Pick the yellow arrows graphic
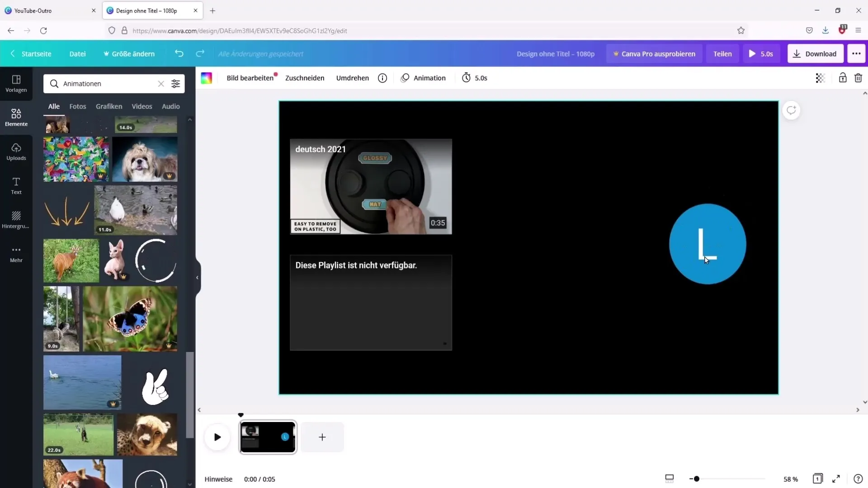Image resolution: width=868 pixels, height=488 pixels. (x=66, y=211)
